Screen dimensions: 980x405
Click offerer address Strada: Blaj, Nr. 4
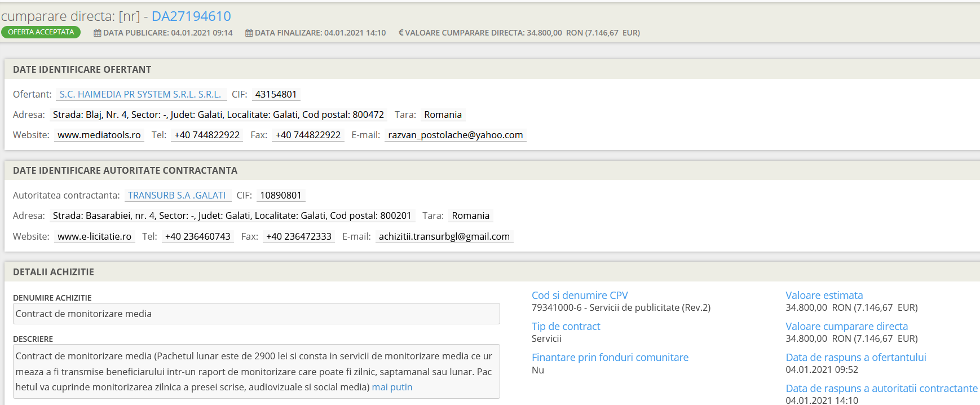[218, 115]
